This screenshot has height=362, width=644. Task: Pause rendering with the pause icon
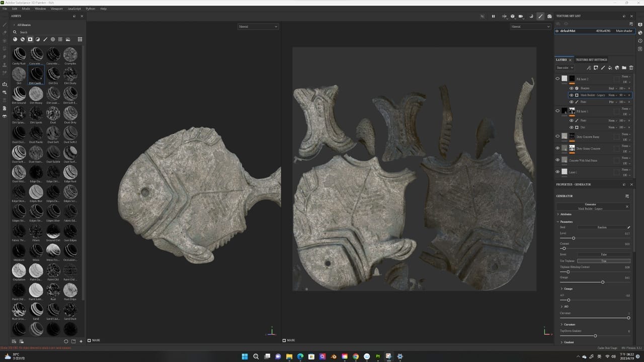pyautogui.click(x=493, y=16)
